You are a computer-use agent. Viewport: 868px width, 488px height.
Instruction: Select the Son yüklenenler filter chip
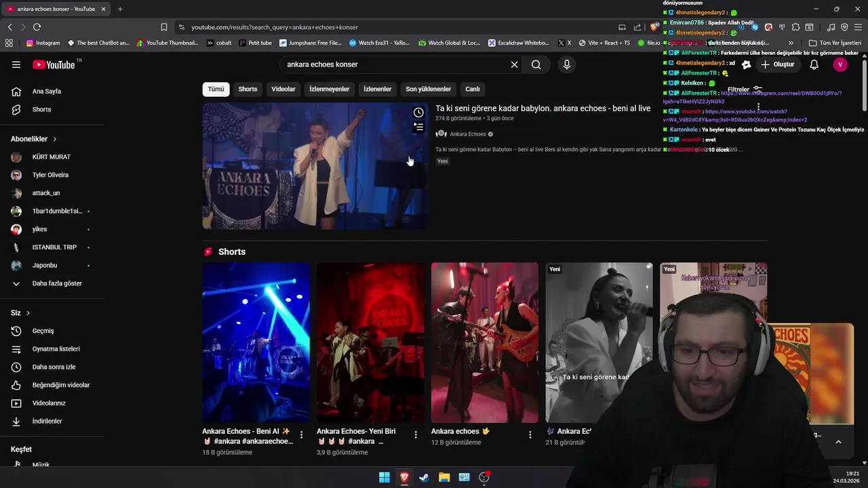(429, 89)
